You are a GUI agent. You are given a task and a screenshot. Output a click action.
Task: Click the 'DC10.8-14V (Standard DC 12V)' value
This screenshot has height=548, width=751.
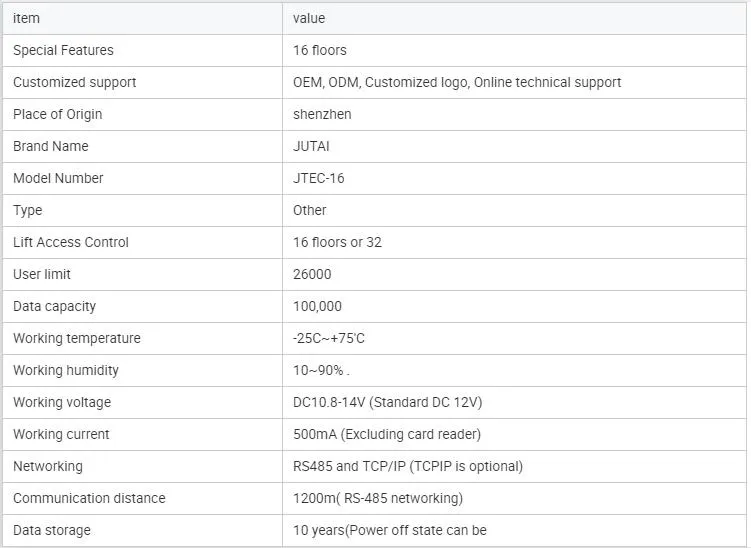click(x=388, y=402)
